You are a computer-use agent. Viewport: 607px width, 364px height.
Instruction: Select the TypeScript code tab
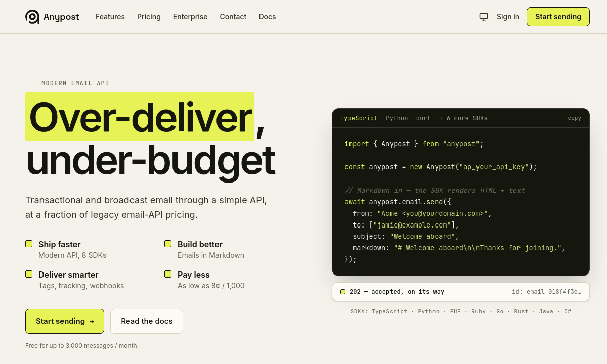point(359,118)
